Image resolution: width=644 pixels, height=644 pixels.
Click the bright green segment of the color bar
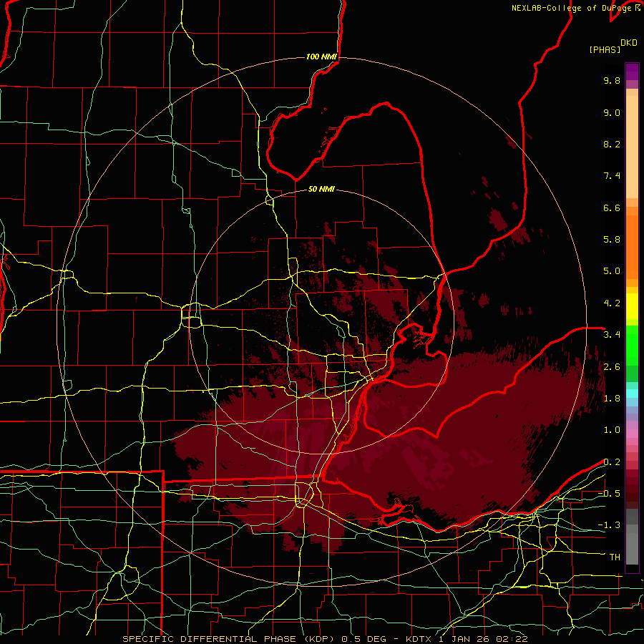pyautogui.click(x=632, y=346)
